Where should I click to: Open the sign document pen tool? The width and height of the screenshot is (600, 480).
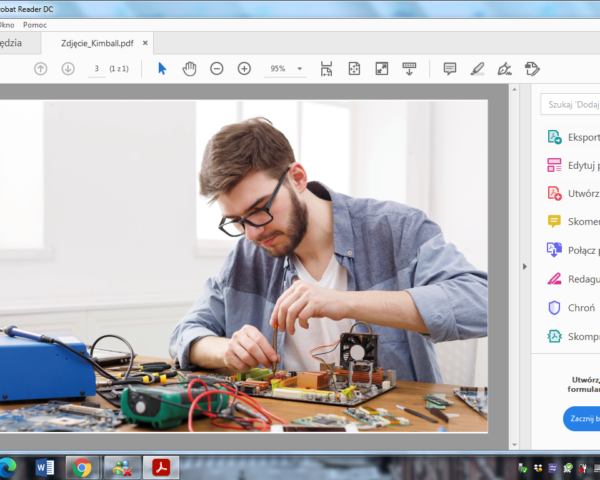coord(504,69)
